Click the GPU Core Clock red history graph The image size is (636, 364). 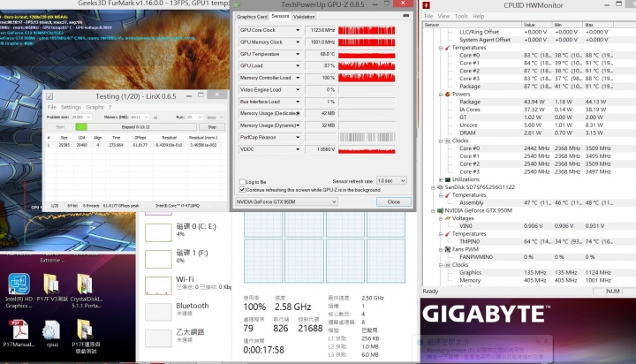367,30
